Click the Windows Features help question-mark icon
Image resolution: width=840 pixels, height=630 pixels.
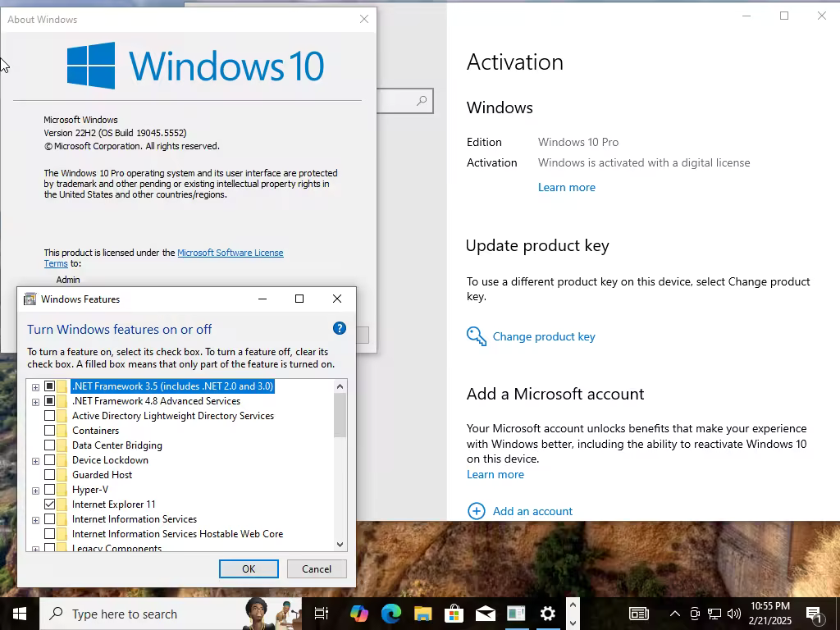pyautogui.click(x=339, y=328)
